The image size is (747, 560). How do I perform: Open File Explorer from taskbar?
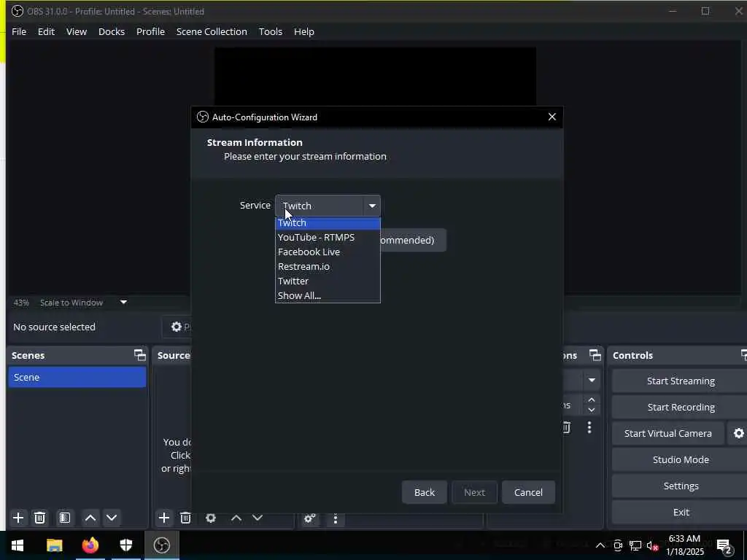pos(54,545)
